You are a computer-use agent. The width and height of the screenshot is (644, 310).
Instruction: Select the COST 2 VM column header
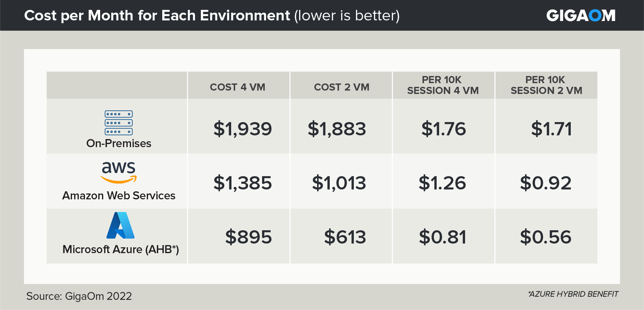[x=341, y=87]
